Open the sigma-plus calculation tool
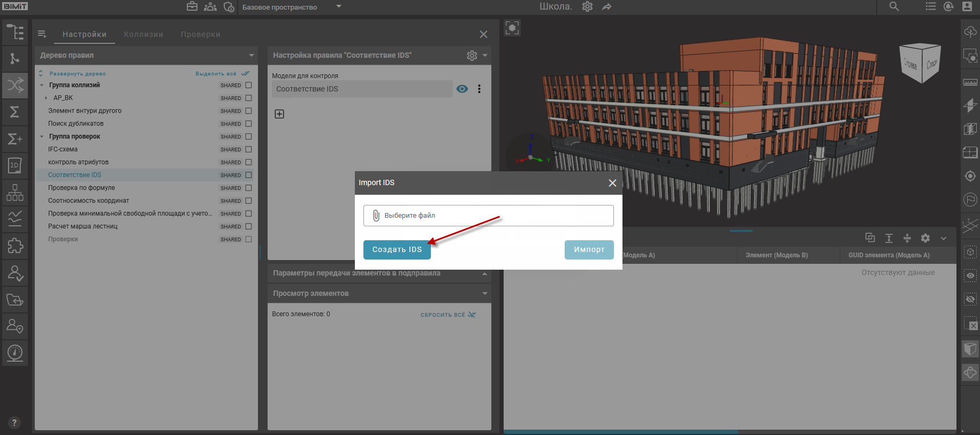 (15, 139)
